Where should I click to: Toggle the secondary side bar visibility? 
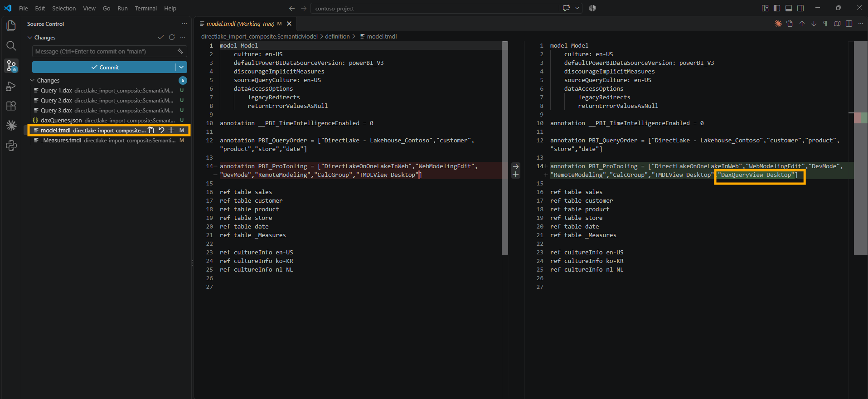(800, 8)
